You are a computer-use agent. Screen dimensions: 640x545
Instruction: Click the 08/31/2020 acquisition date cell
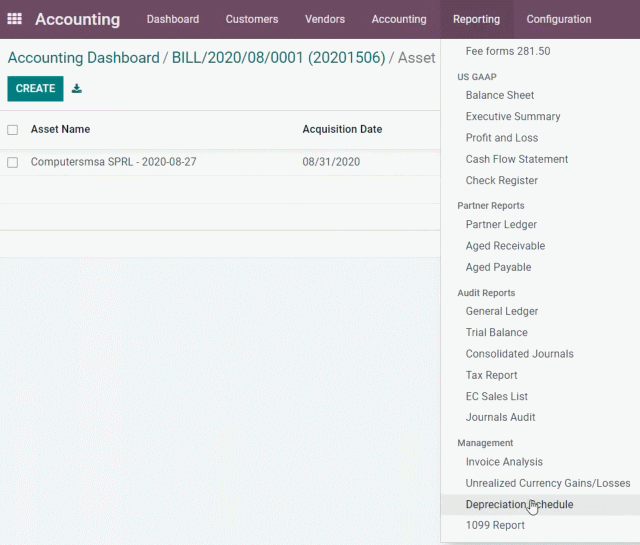(x=331, y=162)
